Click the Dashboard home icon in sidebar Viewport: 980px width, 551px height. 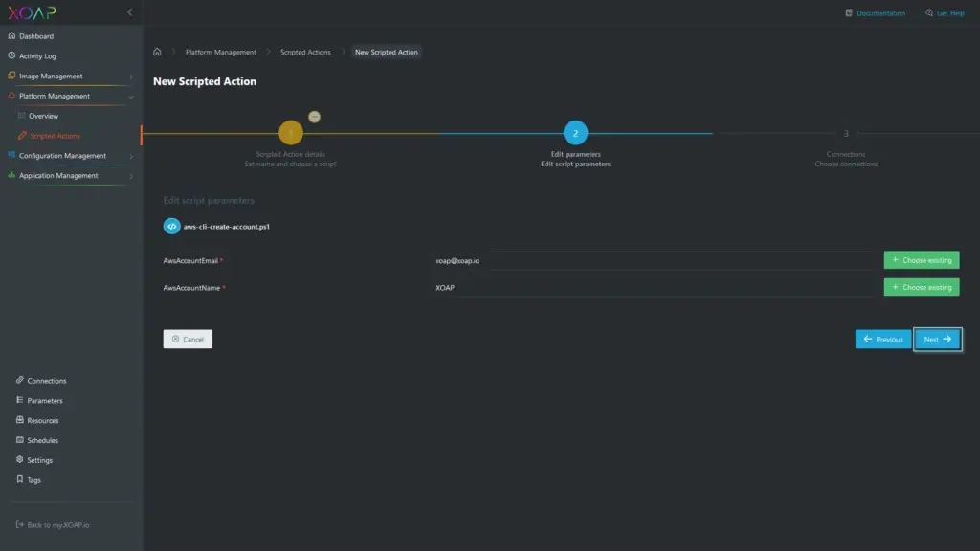click(11, 35)
